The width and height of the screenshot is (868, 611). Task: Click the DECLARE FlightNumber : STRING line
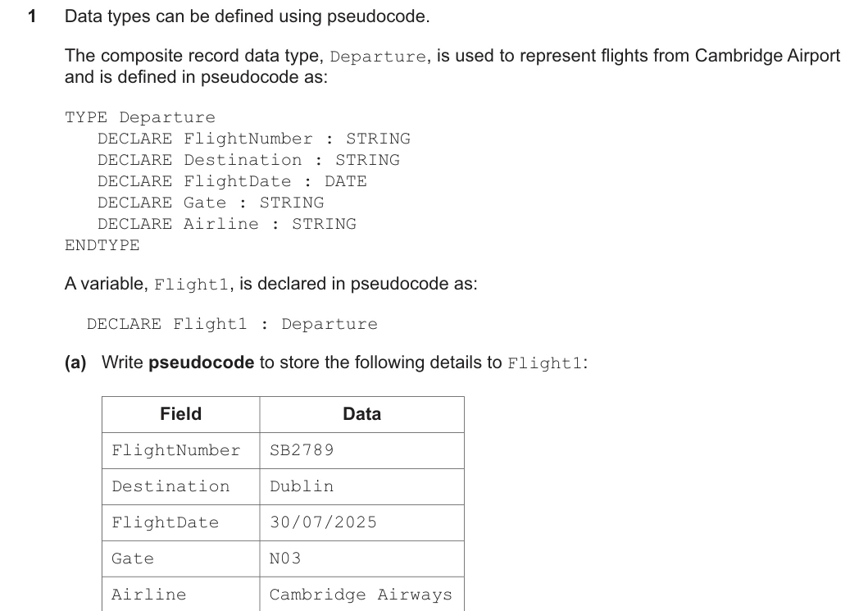[x=254, y=139]
